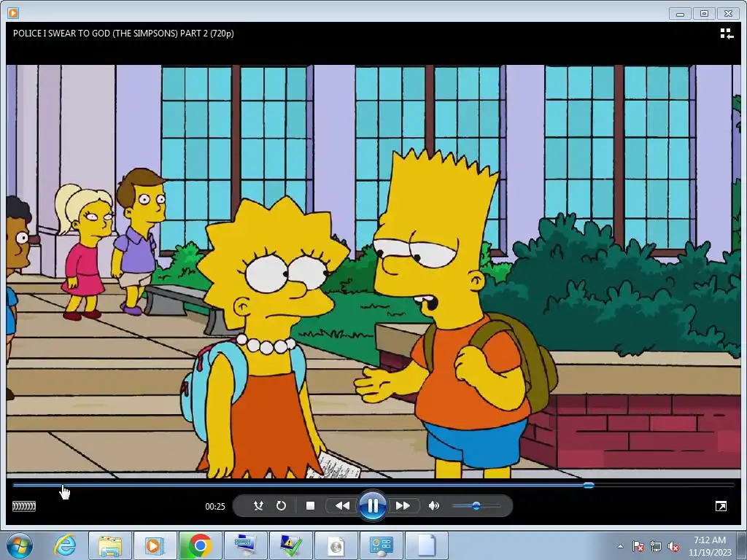Show hidden system tray icons
The width and height of the screenshot is (747, 560).
coord(620,546)
